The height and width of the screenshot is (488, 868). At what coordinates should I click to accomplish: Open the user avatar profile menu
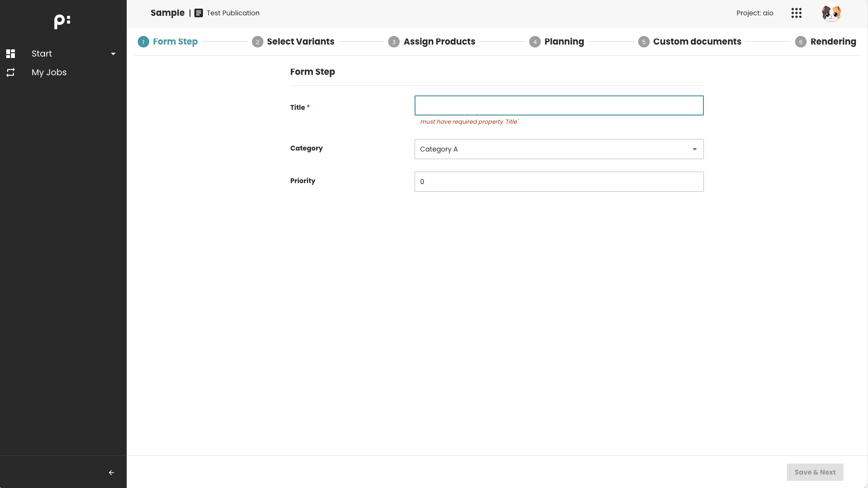(x=831, y=13)
